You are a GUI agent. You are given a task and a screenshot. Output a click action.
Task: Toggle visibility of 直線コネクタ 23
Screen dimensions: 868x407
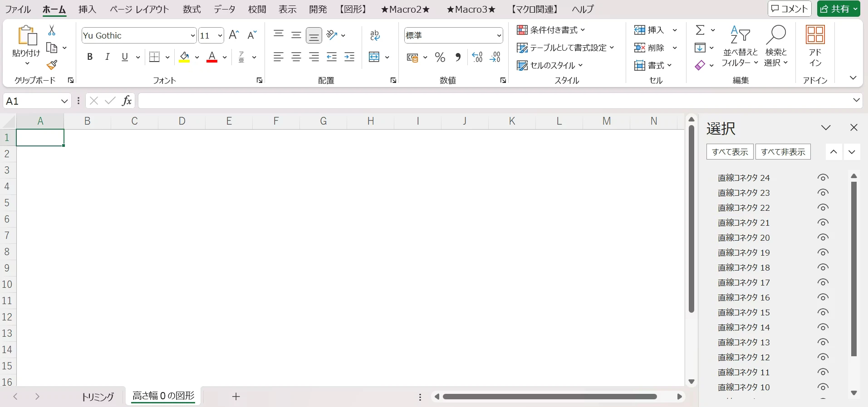(823, 193)
